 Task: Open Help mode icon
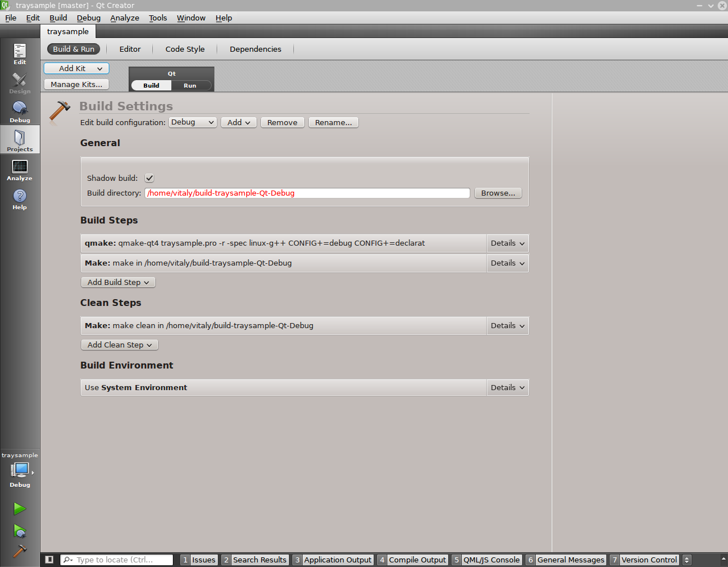[20, 198]
